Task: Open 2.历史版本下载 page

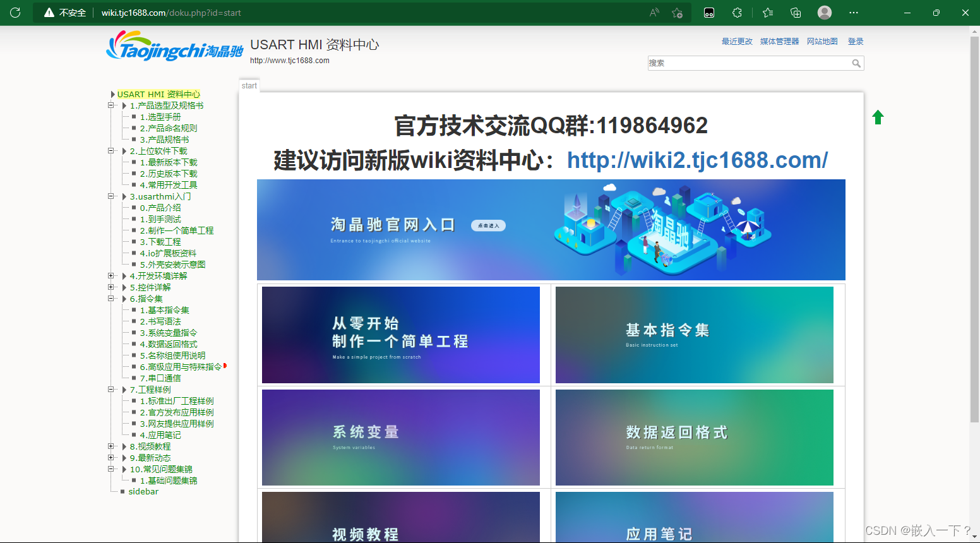Action: click(169, 174)
